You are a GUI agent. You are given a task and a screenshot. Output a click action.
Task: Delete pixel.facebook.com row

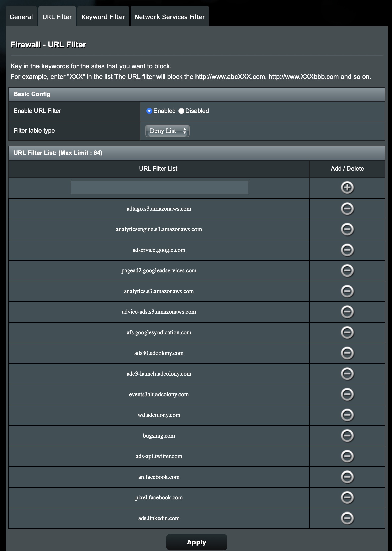pyautogui.click(x=347, y=498)
